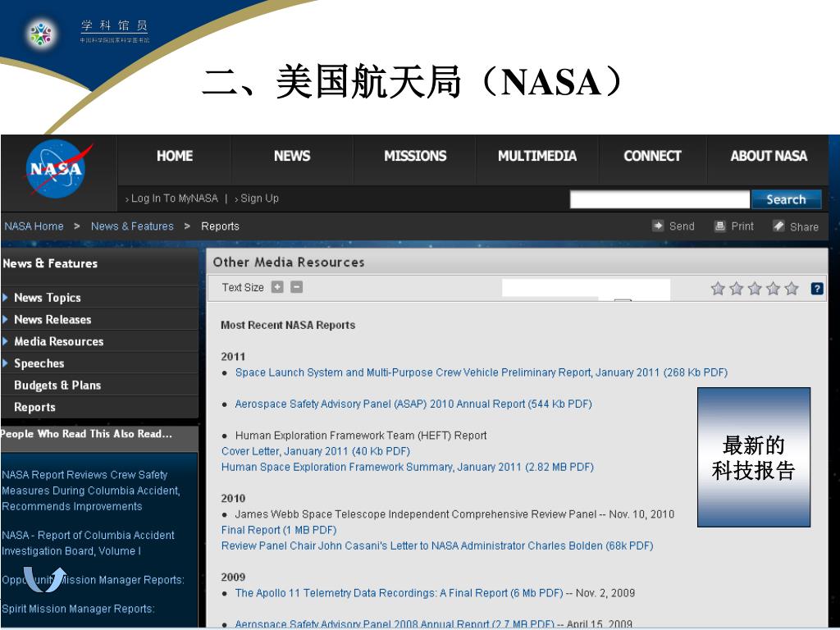The image size is (840, 630).
Task: Increase text size with plus icon
Action: click(277, 287)
